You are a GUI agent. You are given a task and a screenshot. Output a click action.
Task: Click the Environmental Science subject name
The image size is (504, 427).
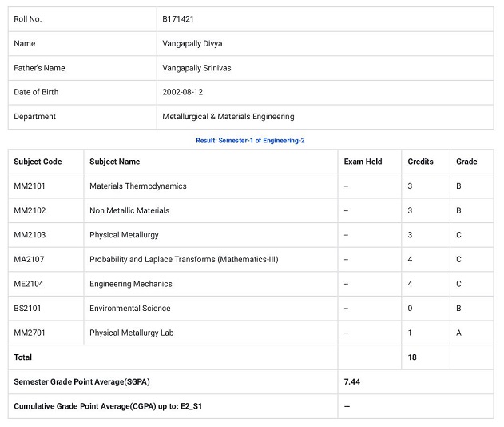pos(130,309)
